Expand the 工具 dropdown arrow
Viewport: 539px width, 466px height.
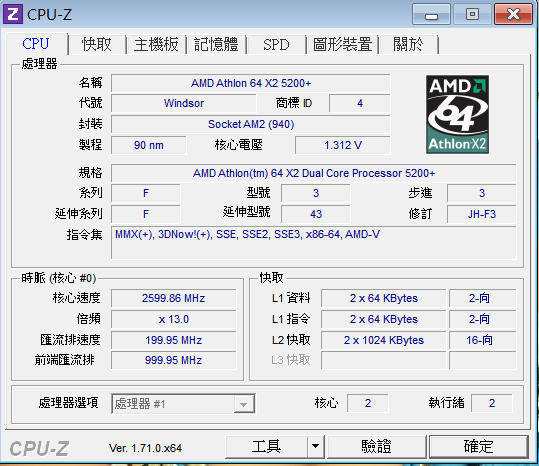click(315, 447)
